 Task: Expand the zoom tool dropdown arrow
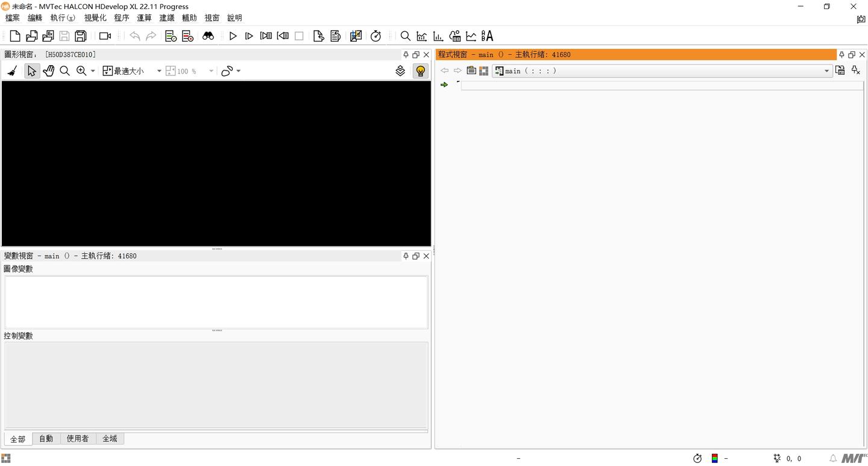pyautogui.click(x=93, y=71)
